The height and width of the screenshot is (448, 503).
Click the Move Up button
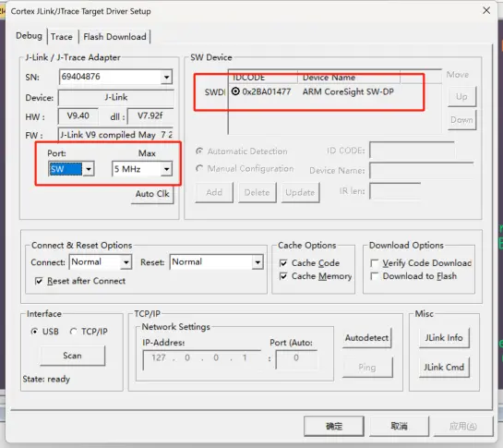pos(461,96)
